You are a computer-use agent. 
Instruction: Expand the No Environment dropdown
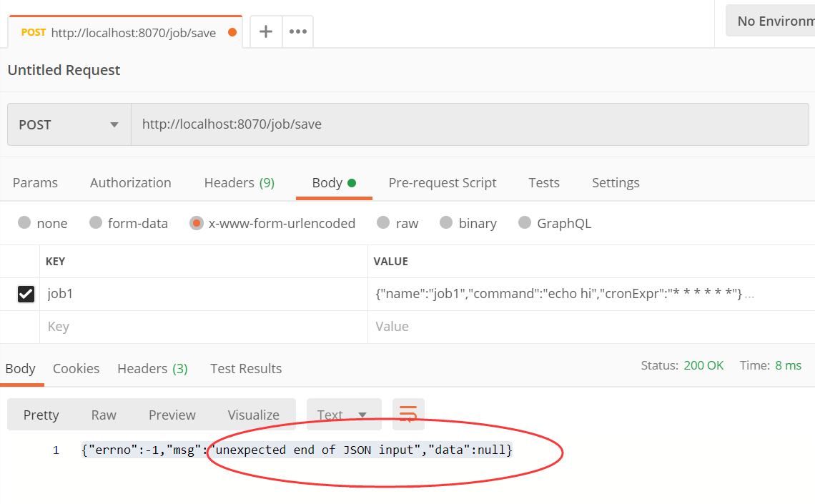(x=771, y=21)
